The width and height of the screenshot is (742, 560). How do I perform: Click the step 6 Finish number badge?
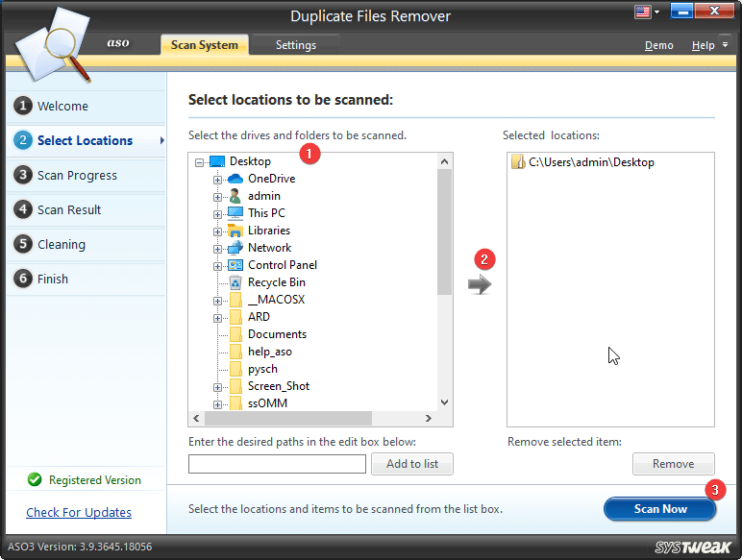(x=23, y=279)
